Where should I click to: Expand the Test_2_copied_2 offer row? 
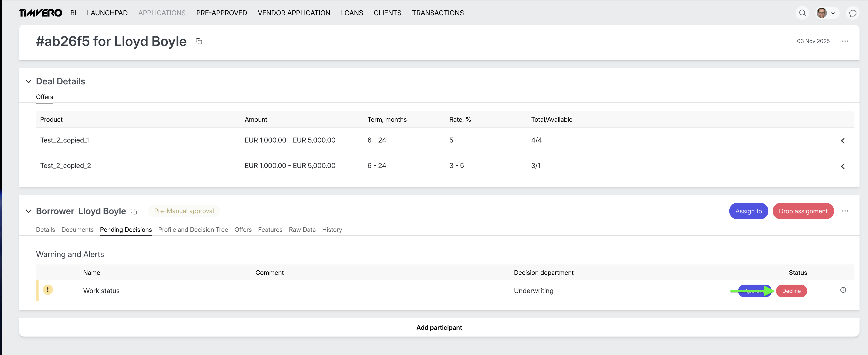coord(842,166)
